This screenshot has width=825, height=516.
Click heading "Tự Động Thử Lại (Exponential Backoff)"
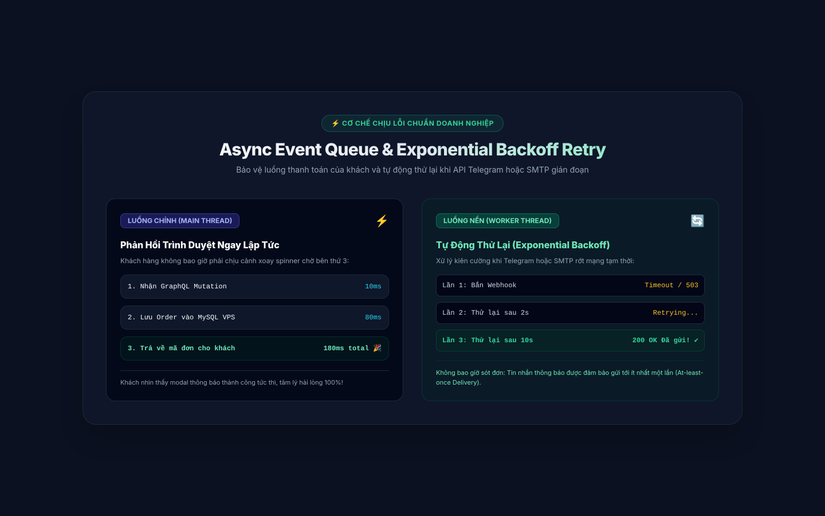[x=522, y=245]
